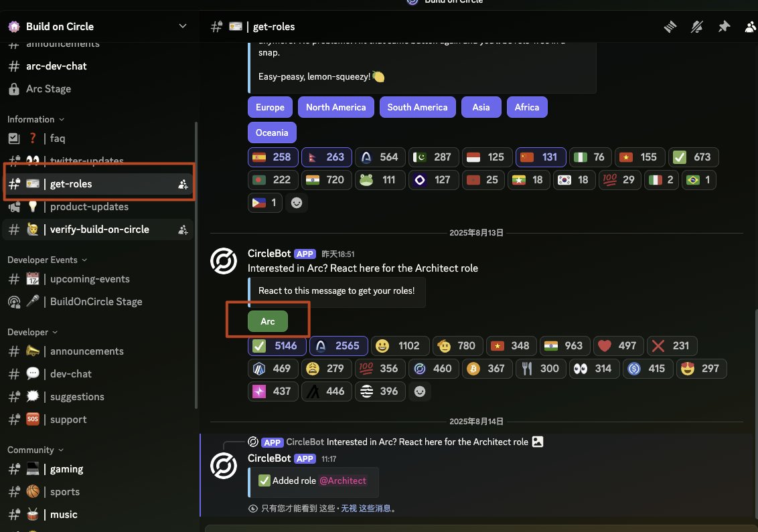Click the Oceania role button
The image size is (758, 532).
pyautogui.click(x=272, y=133)
